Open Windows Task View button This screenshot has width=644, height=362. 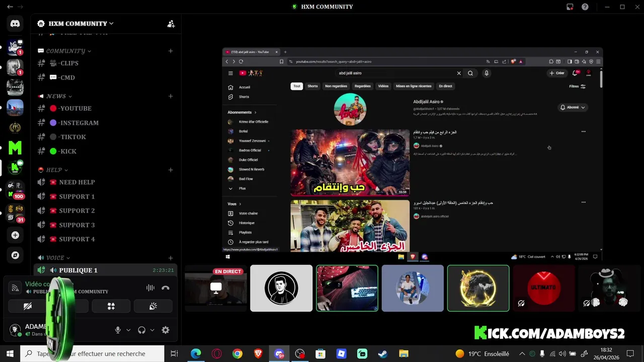174,353
